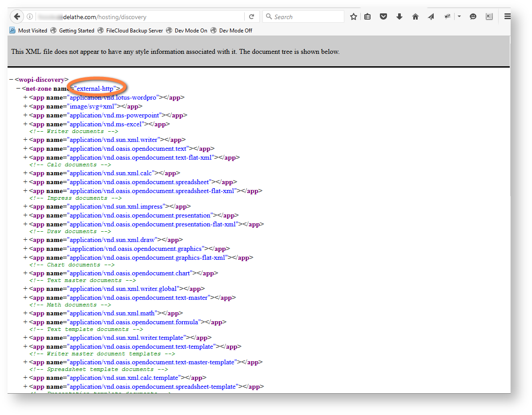Collapse the wopi-discovery root node
Image resolution: width=532 pixels, height=415 pixels.
[x=11, y=80]
